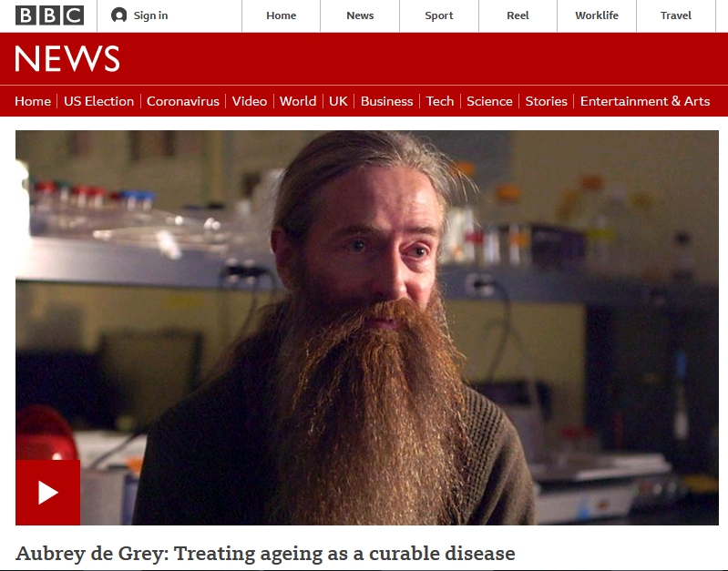Open Worklife in the top navigation
Viewport: 728px width, 571px height.
[597, 15]
